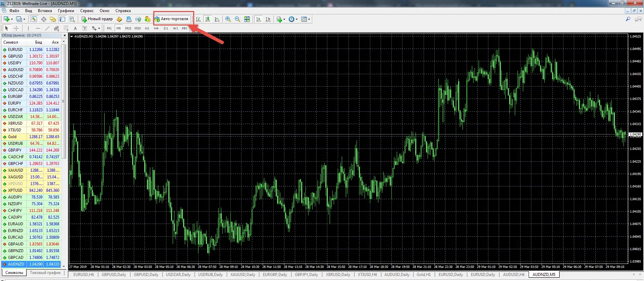Click the Templates toolbar icon
Screen dimensions: 644x281
(304, 19)
